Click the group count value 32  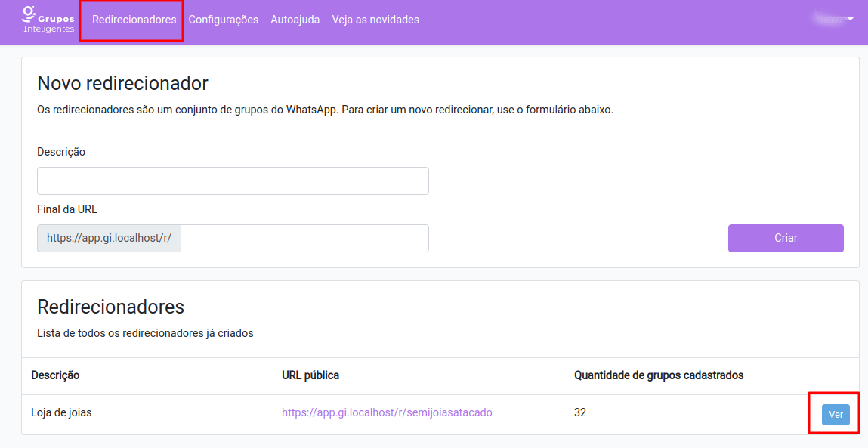coord(579,412)
